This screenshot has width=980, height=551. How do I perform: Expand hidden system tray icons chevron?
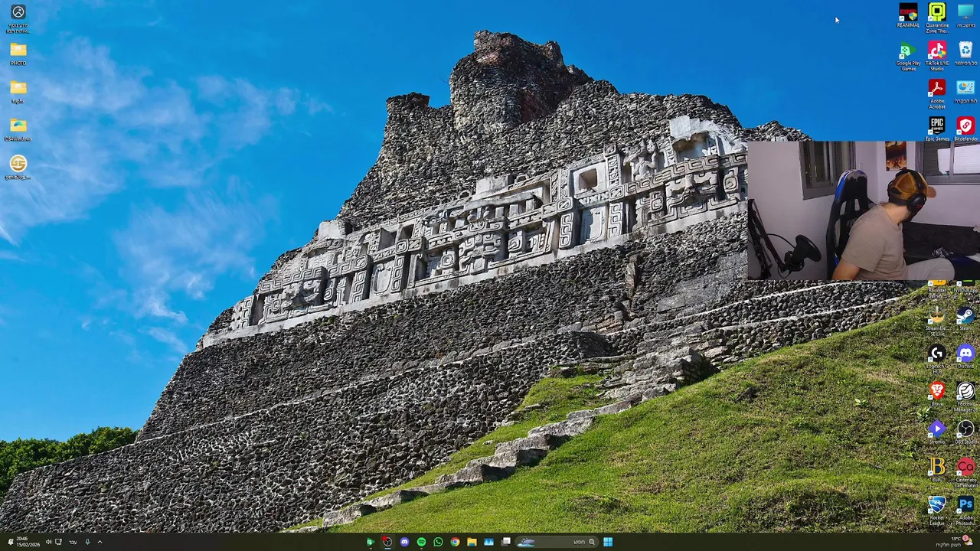click(100, 542)
